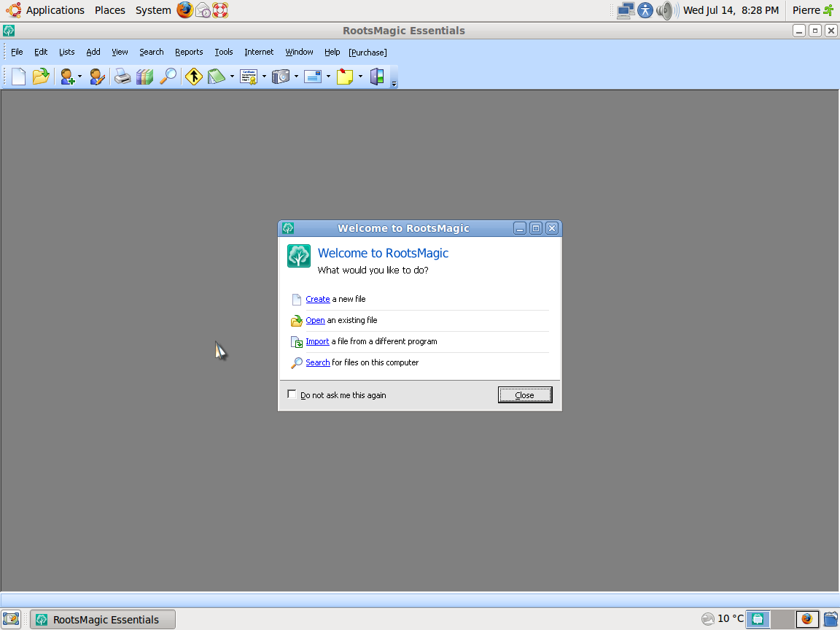Viewport: 840px width, 630px height.
Task: Click the import icon beside Import
Action: [x=297, y=342]
